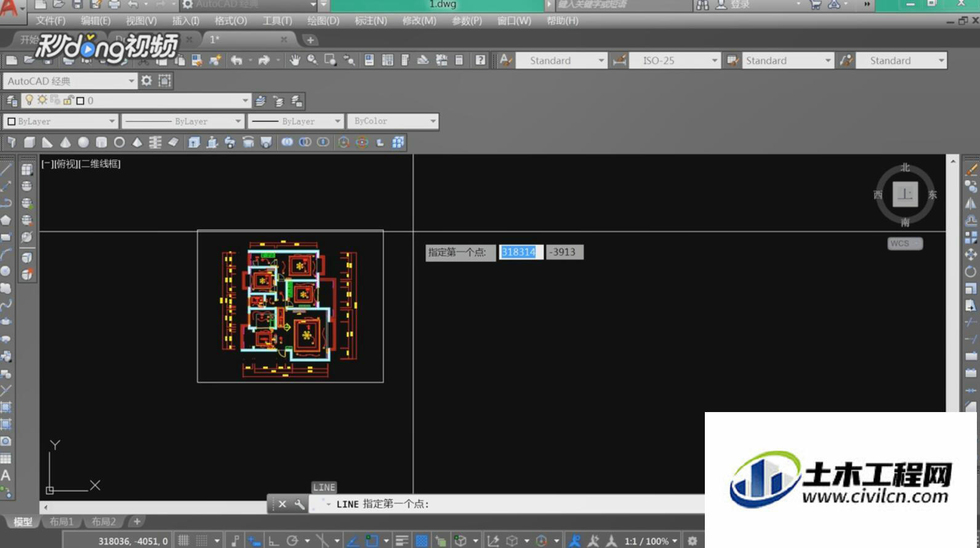
Task: Click the Undo arrow icon
Action: [236, 60]
